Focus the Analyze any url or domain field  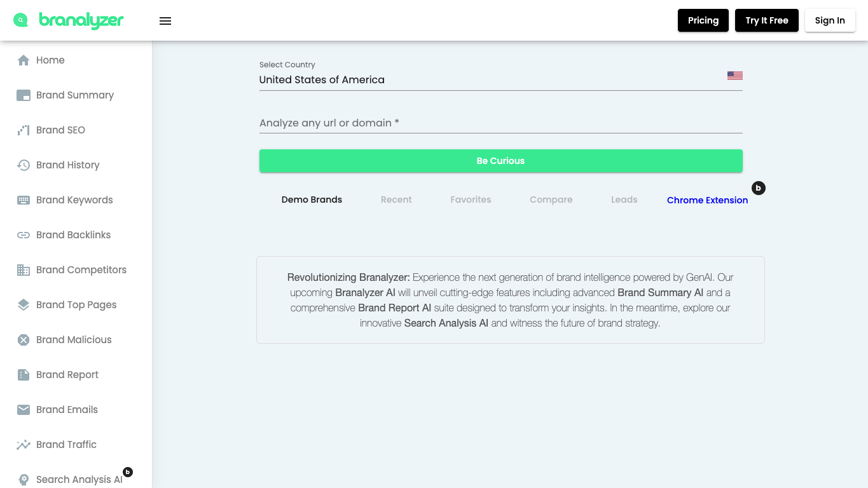click(x=501, y=123)
